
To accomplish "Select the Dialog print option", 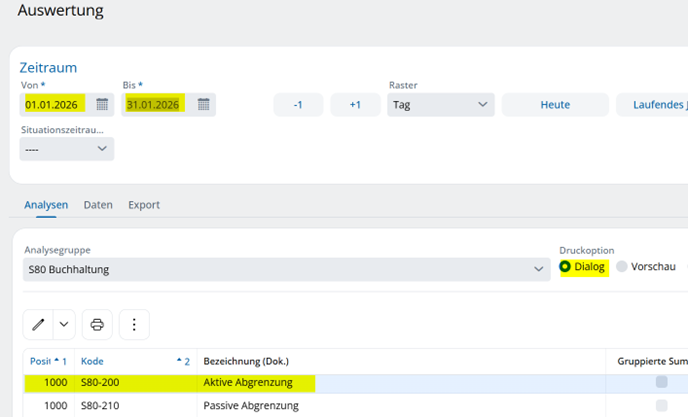I will pyautogui.click(x=565, y=267).
